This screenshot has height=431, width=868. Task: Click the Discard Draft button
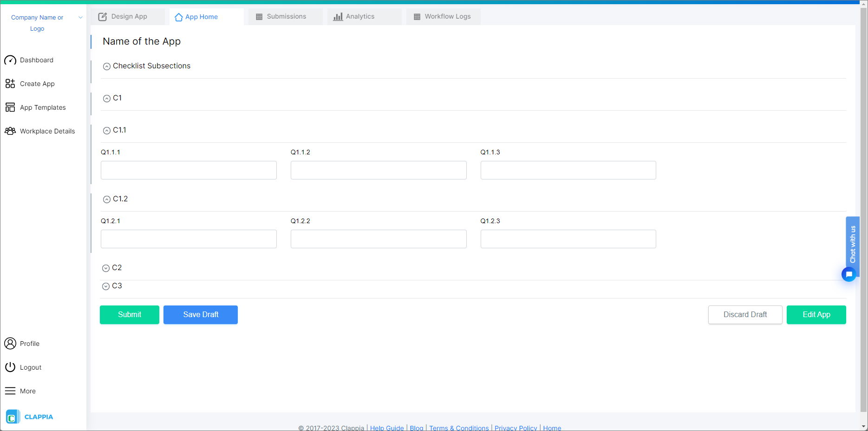pyautogui.click(x=745, y=315)
